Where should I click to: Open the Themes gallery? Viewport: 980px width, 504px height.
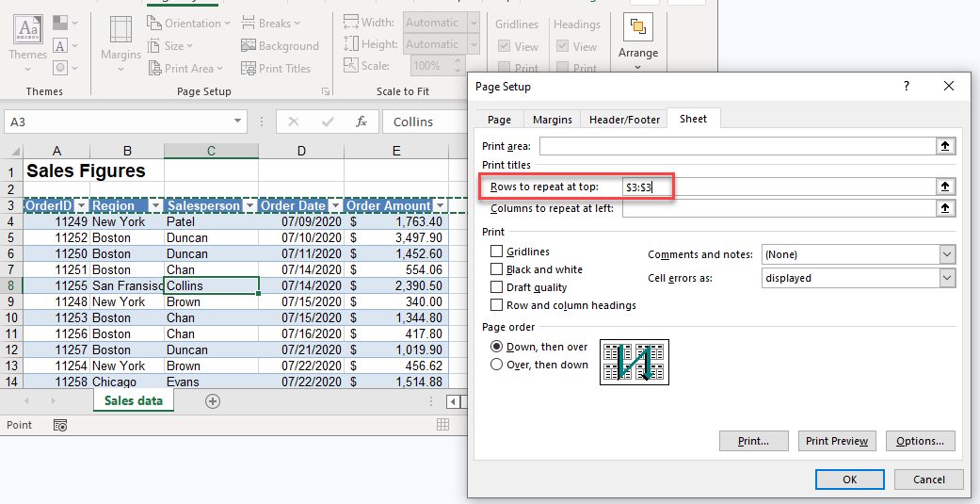(27, 43)
